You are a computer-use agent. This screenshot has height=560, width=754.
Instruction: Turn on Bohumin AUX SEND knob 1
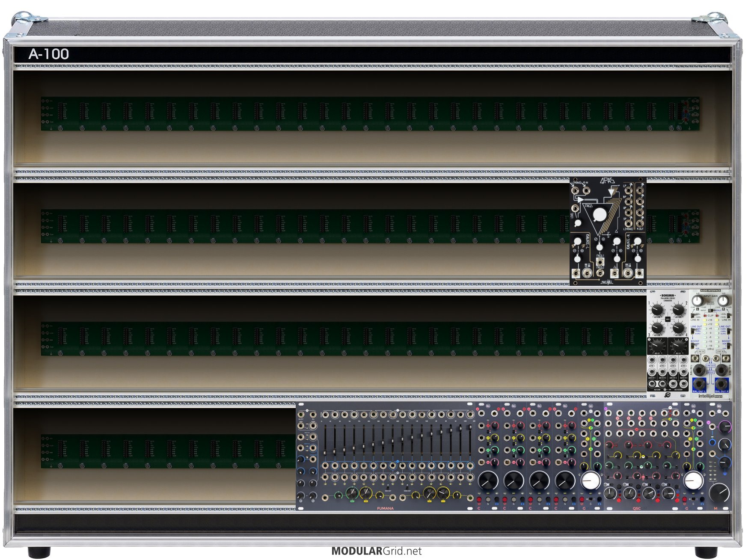pos(657,309)
